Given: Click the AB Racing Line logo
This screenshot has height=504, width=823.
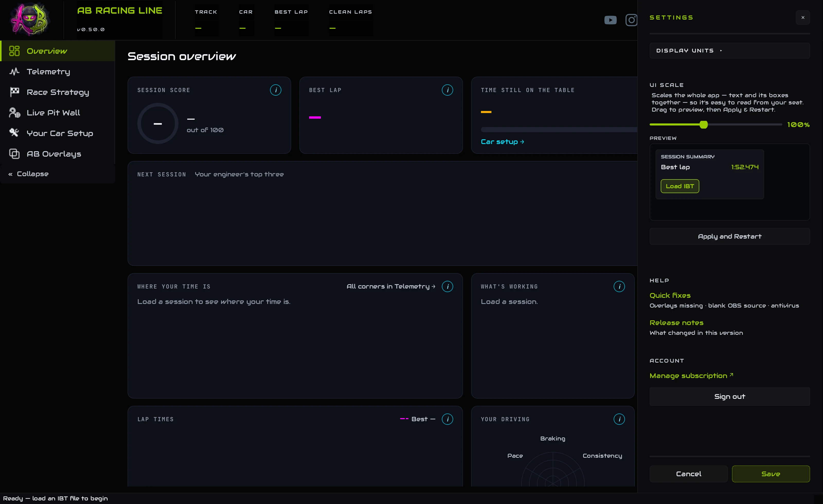Looking at the screenshot, I should click(29, 19).
